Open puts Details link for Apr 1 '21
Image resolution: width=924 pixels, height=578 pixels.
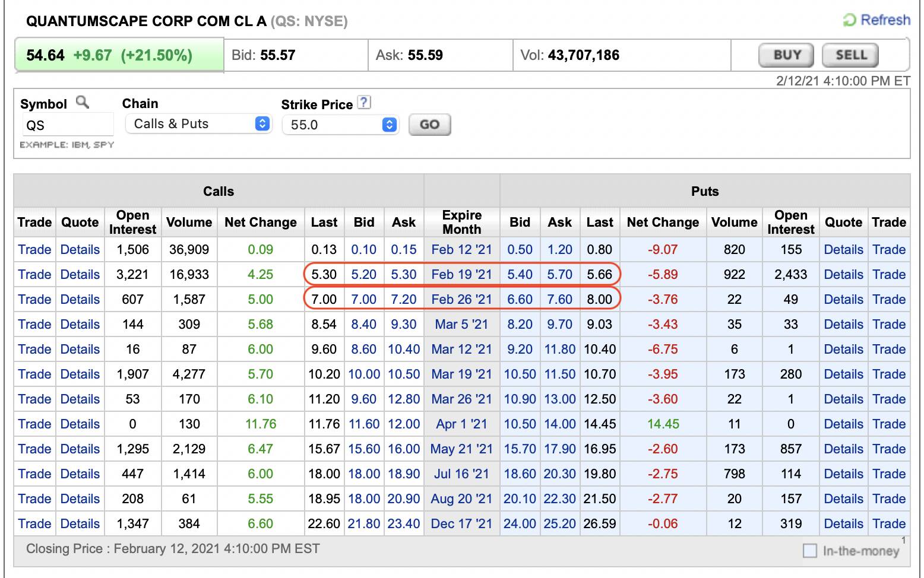click(x=843, y=424)
